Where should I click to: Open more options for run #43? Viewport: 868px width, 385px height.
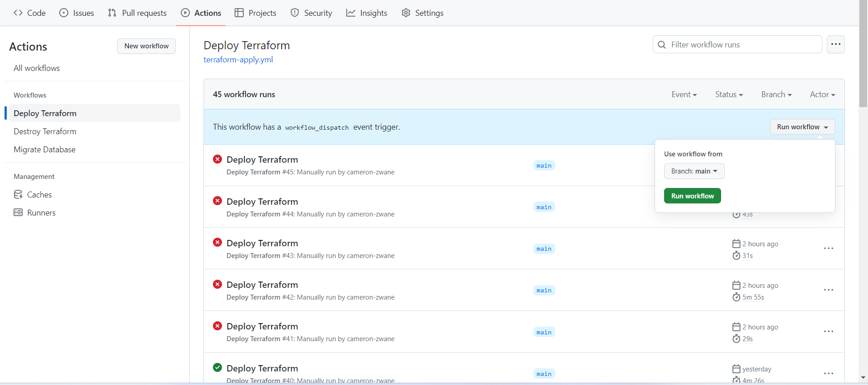tap(828, 249)
